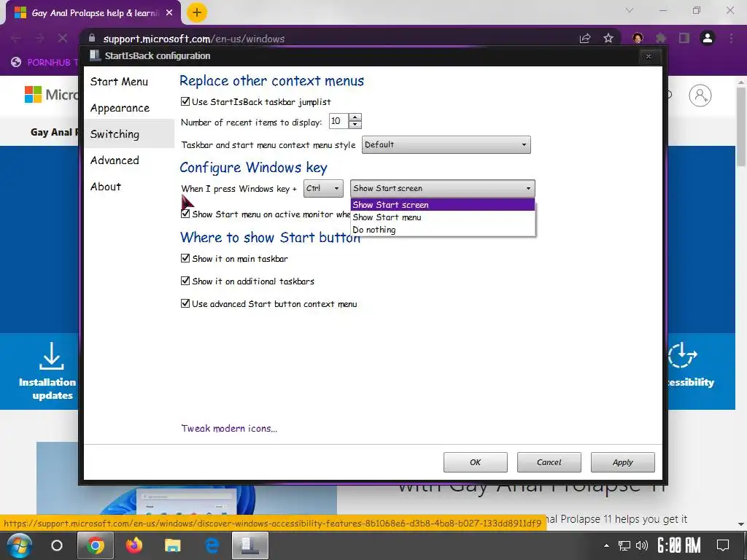Show hidden system tray icons

(606, 545)
